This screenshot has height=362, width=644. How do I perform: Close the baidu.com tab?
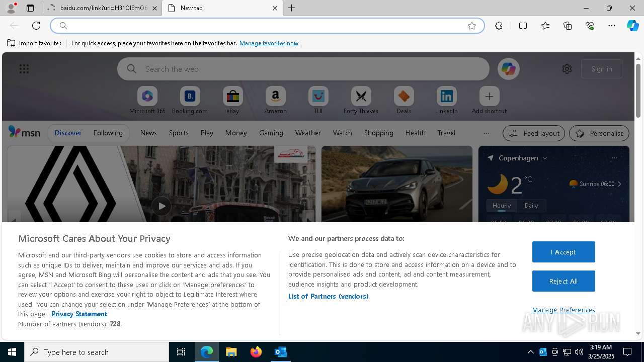point(154,8)
